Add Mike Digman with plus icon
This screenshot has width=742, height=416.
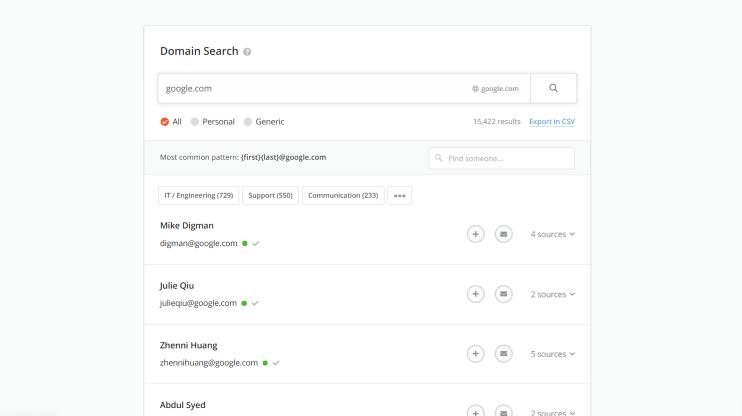click(476, 234)
